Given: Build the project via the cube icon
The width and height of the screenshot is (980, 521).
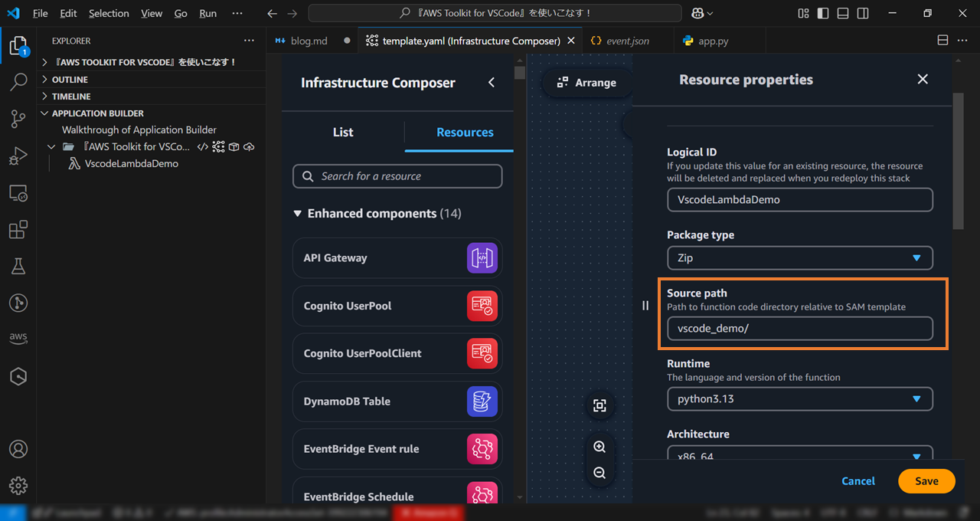Looking at the screenshot, I should coord(233,146).
